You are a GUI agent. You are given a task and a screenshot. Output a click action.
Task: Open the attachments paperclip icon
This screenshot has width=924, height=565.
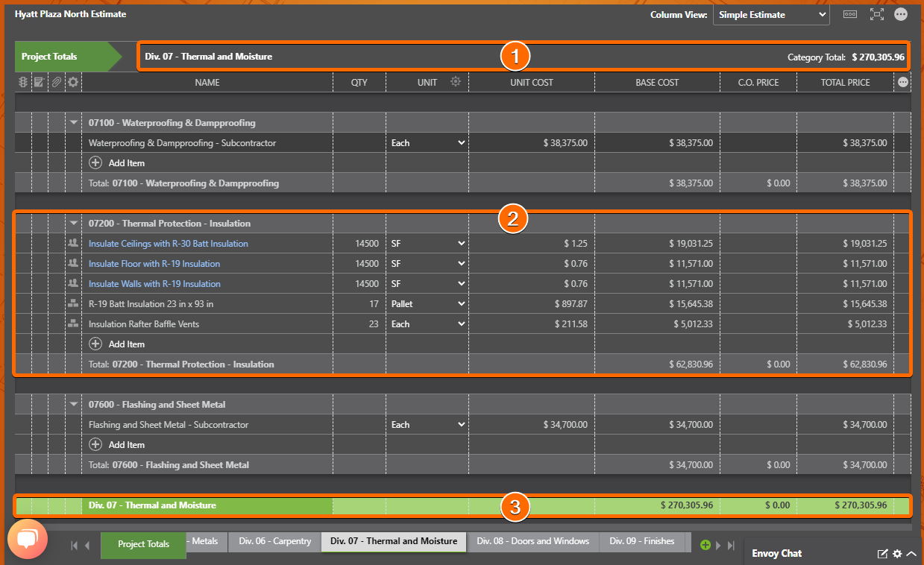pyautogui.click(x=56, y=82)
